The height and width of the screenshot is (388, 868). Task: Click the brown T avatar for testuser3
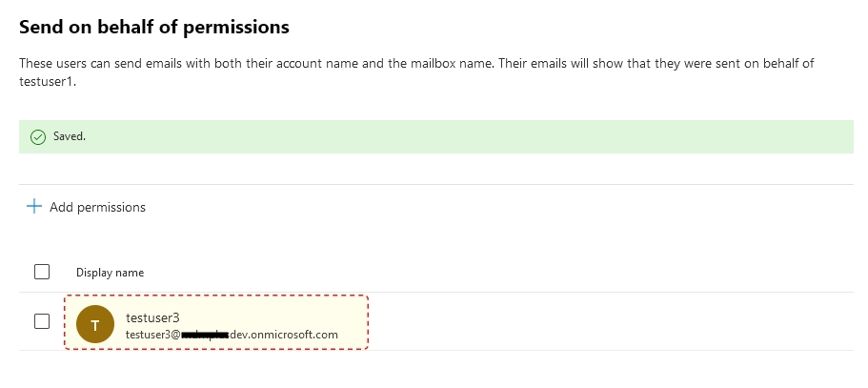point(93,324)
